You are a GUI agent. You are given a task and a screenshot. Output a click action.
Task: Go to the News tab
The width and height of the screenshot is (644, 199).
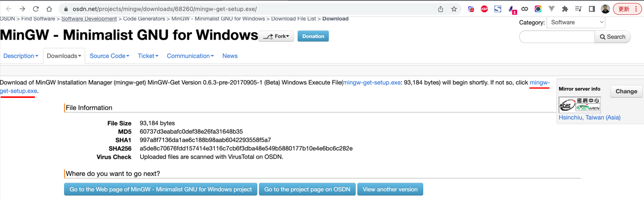click(230, 56)
